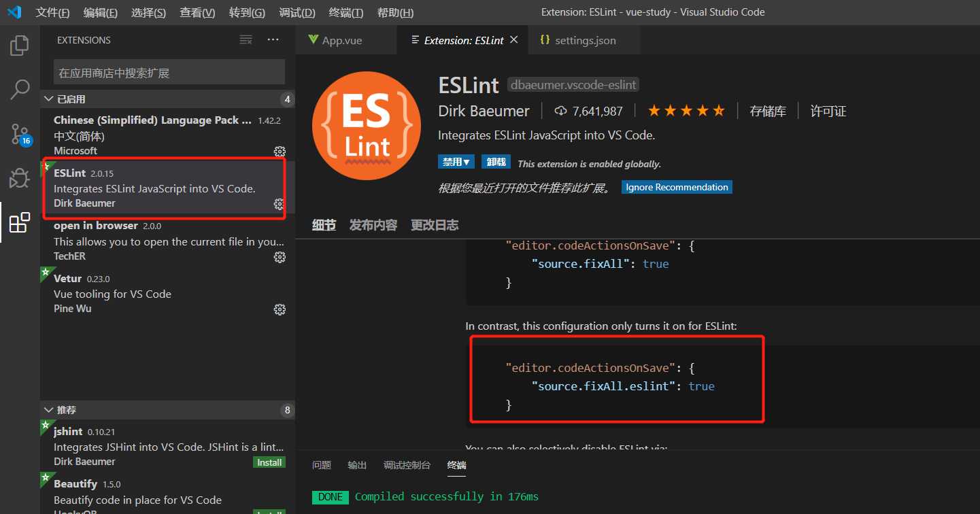Click the enabled extensions count badge 4
The height and width of the screenshot is (514, 980).
287,99
